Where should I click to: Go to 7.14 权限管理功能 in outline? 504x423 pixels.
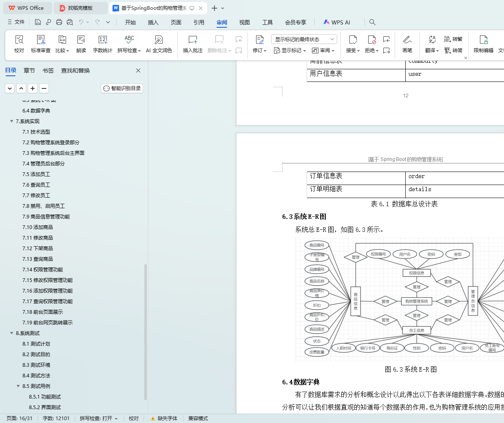coord(43,270)
